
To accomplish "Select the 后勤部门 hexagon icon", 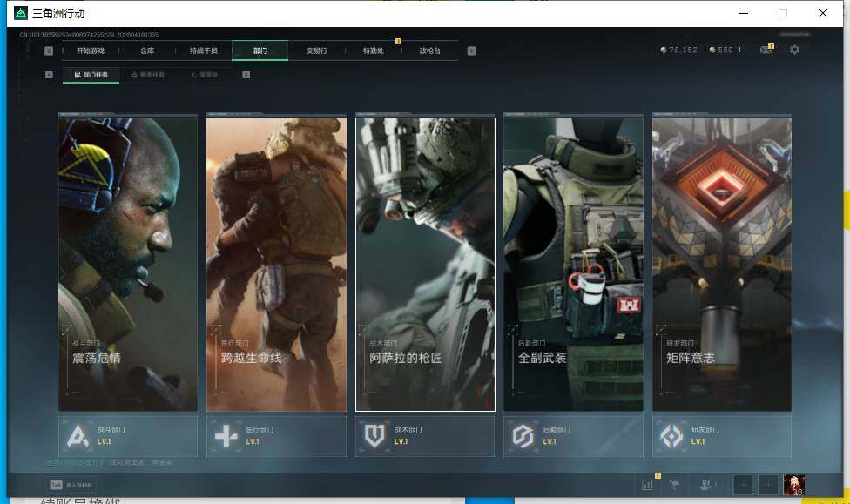I will click(x=523, y=435).
